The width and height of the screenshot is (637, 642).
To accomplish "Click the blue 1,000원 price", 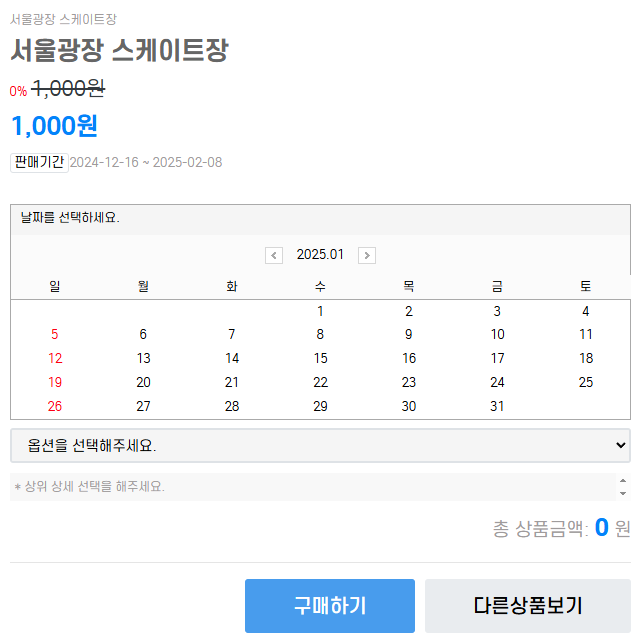I will [54, 126].
